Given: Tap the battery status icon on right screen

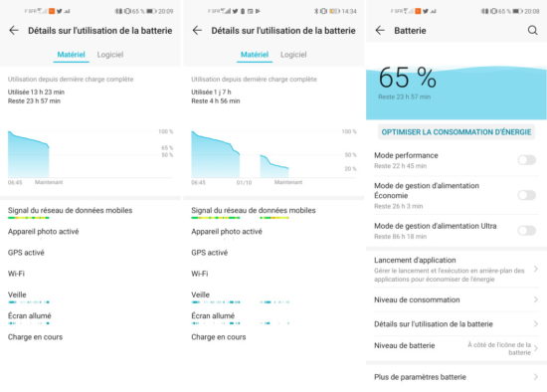Looking at the screenshot, I should (518, 11).
